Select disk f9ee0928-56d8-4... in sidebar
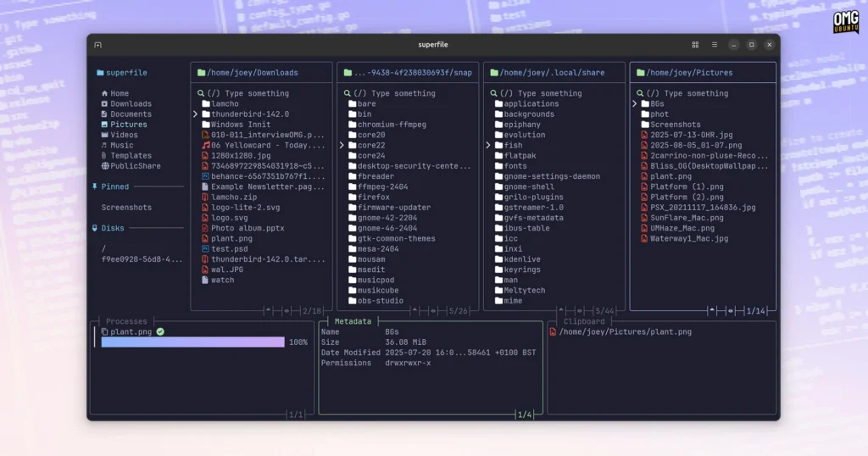Screen dimensions: 868x456 pos(142,259)
